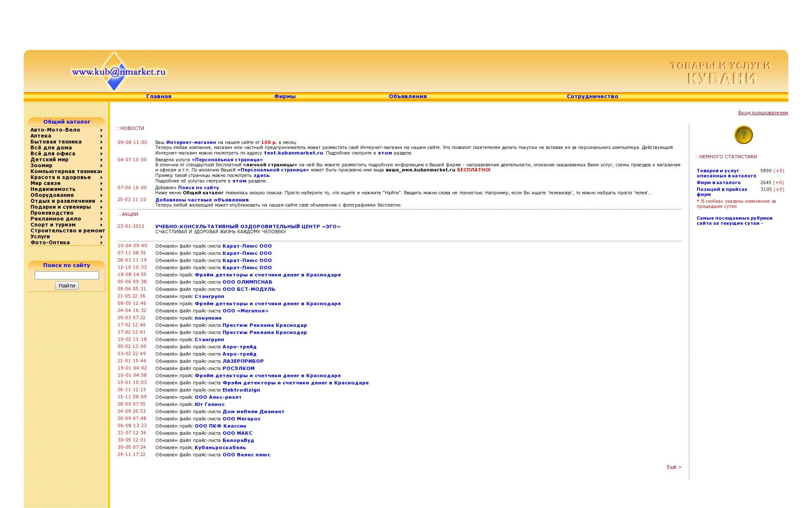Open the test.kubanmarket.ru link
Image resolution: width=812 pixels, height=508 pixels.
[x=293, y=153]
